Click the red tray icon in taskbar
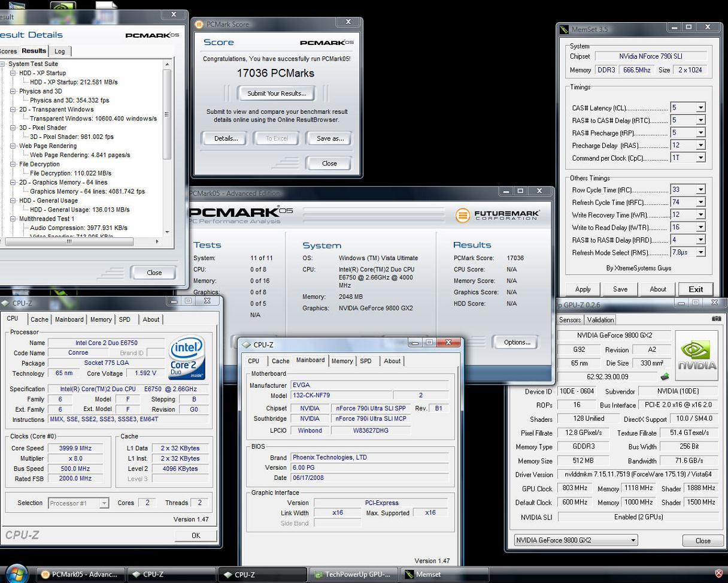Image resolution: width=728 pixels, height=583 pixels. tap(719, 574)
